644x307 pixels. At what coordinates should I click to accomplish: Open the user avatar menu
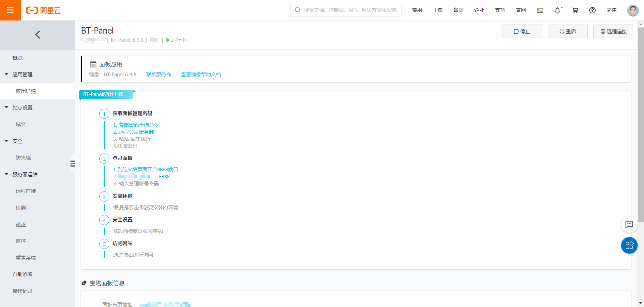(633, 10)
